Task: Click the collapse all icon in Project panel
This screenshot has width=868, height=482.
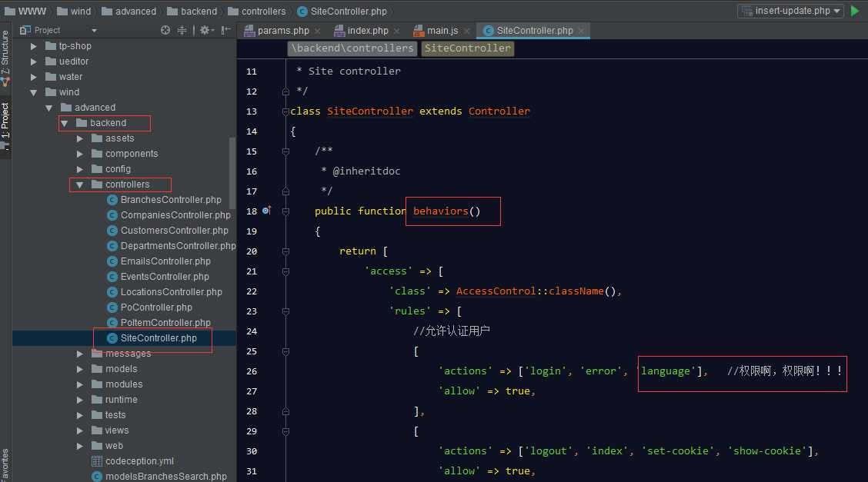Action: (x=182, y=31)
